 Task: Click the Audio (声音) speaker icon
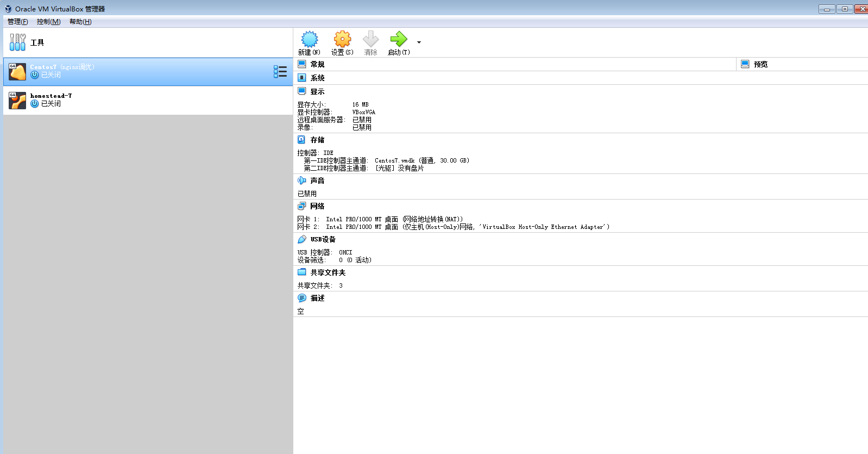pyautogui.click(x=302, y=181)
